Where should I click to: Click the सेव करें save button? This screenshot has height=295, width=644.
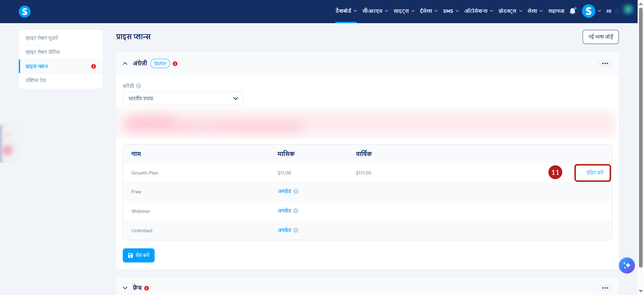coord(139,255)
